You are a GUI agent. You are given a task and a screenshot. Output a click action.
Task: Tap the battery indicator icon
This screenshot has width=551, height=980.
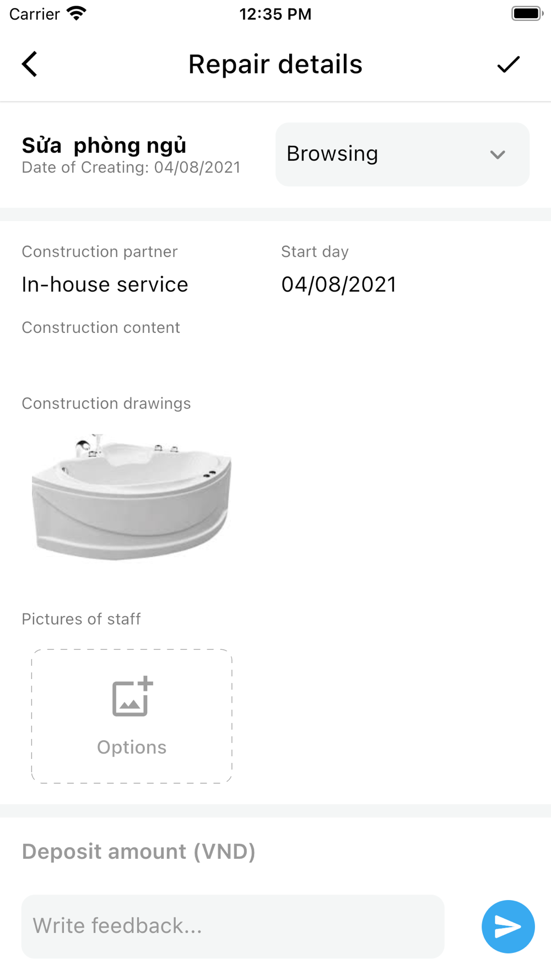pyautogui.click(x=527, y=14)
